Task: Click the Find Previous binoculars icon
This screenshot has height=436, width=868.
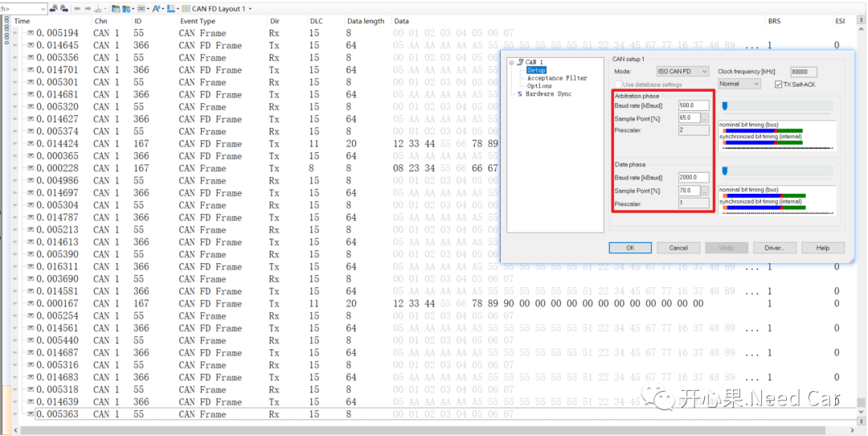Action: click(54, 8)
